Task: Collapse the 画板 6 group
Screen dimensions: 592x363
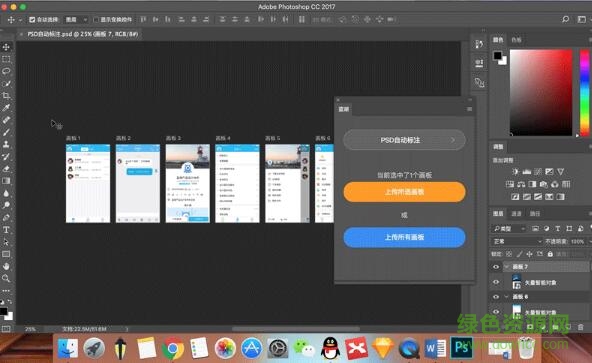Action: coord(507,297)
